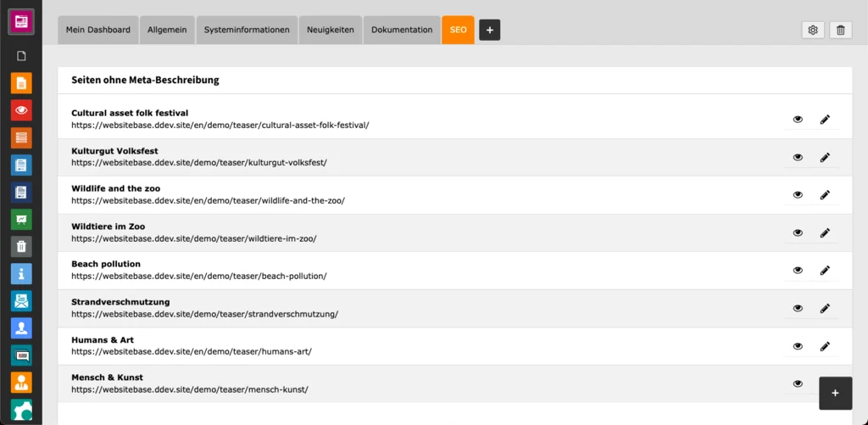Viewport: 868px width, 425px height.
Task: Select the Dokumentation tab
Action: point(402,30)
